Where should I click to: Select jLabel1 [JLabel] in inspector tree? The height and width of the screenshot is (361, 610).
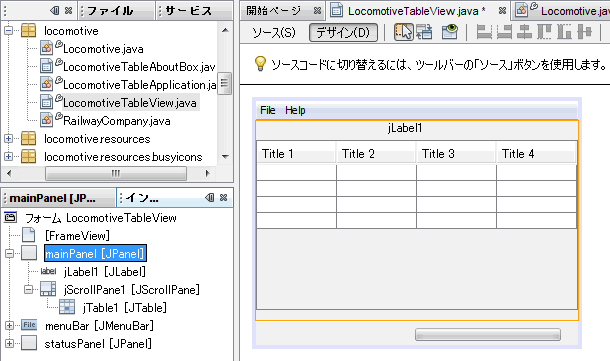[x=105, y=272]
